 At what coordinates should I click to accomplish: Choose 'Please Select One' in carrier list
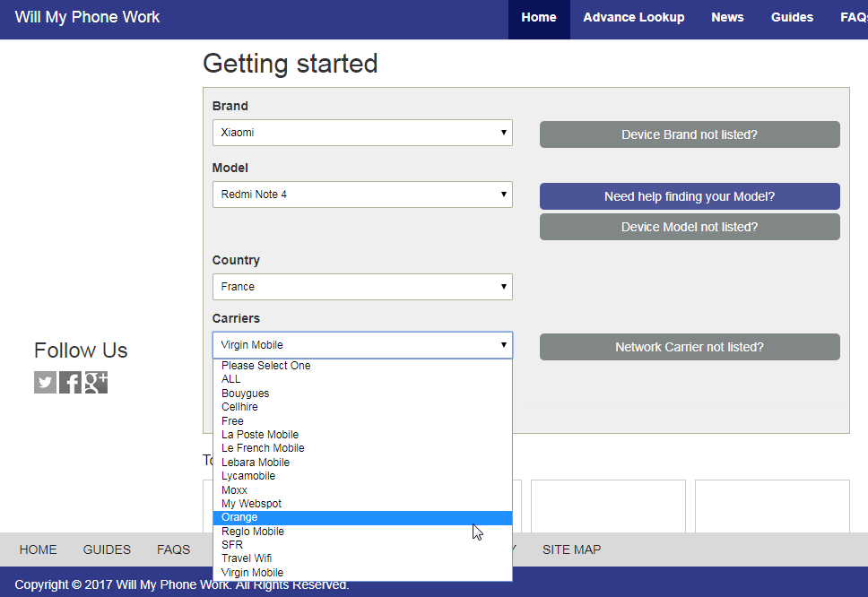362,366
